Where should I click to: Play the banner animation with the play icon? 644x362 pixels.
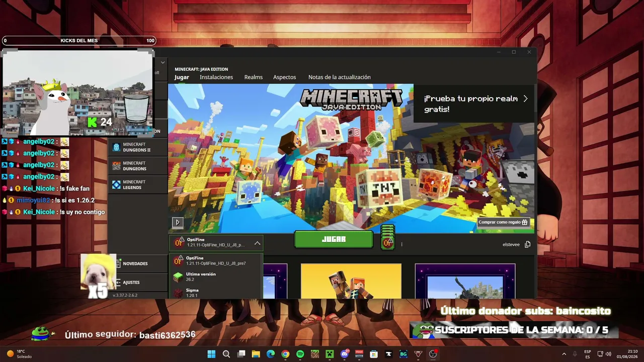click(177, 222)
